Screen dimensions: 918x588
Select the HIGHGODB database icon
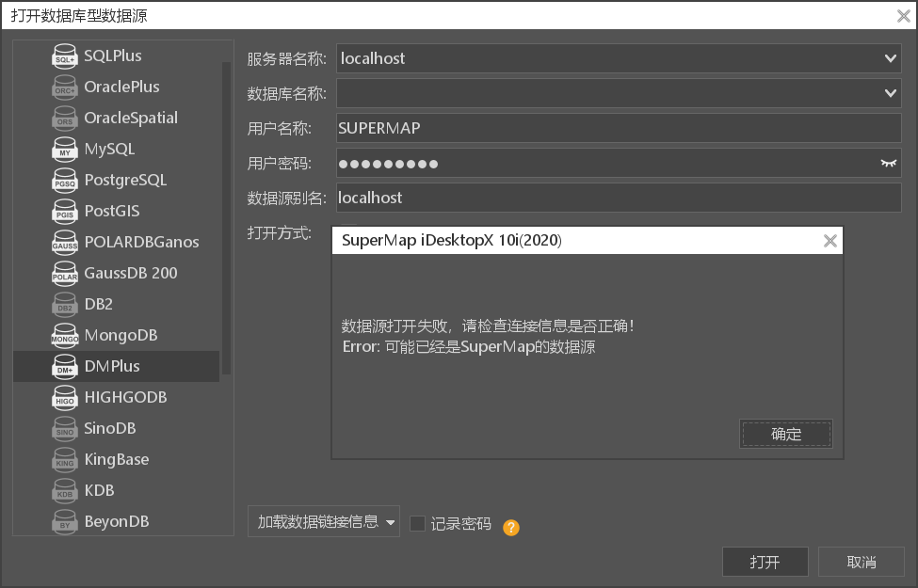pyautogui.click(x=64, y=397)
